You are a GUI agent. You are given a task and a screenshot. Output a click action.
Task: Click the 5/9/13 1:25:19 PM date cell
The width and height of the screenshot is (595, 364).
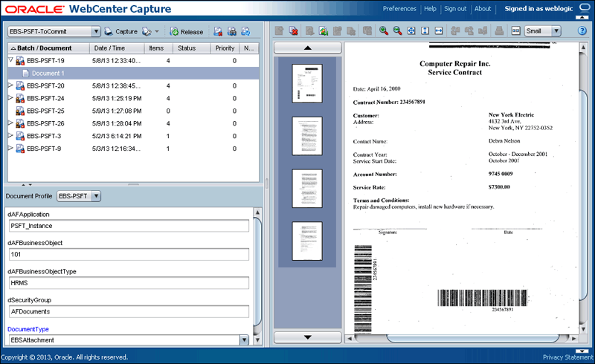[117, 99]
